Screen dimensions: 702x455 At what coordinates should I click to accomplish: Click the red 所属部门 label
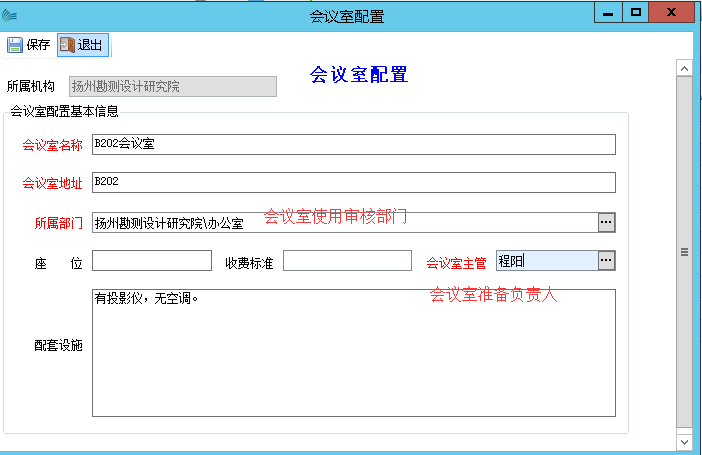point(59,223)
